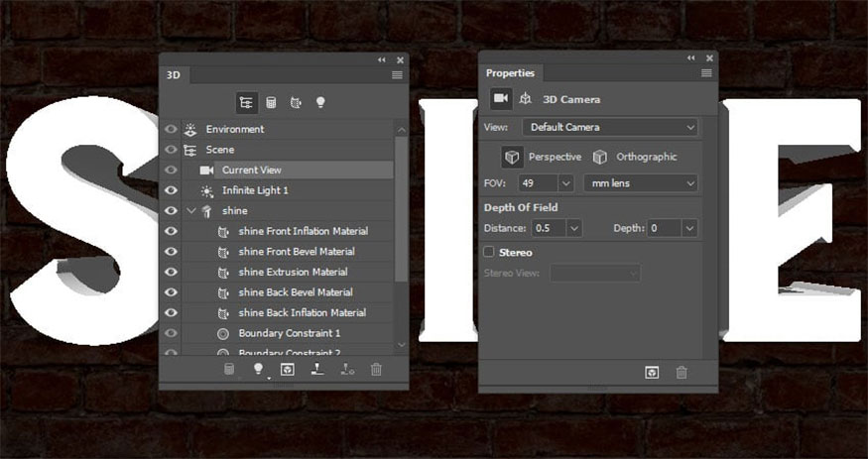The width and height of the screenshot is (868, 459).
Task: Select the shine mesh row
Action: click(288, 211)
